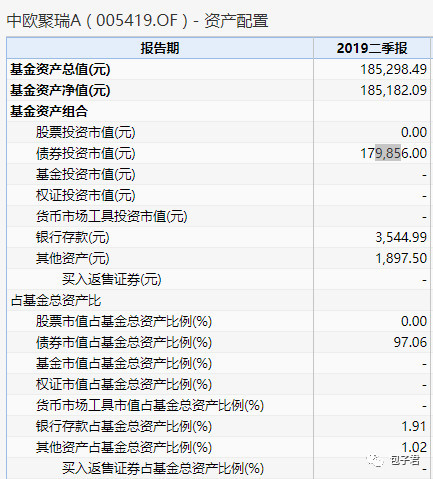
Task: Select the 买入返售证券占基金总资产比例(%) row label
Action: point(163,468)
